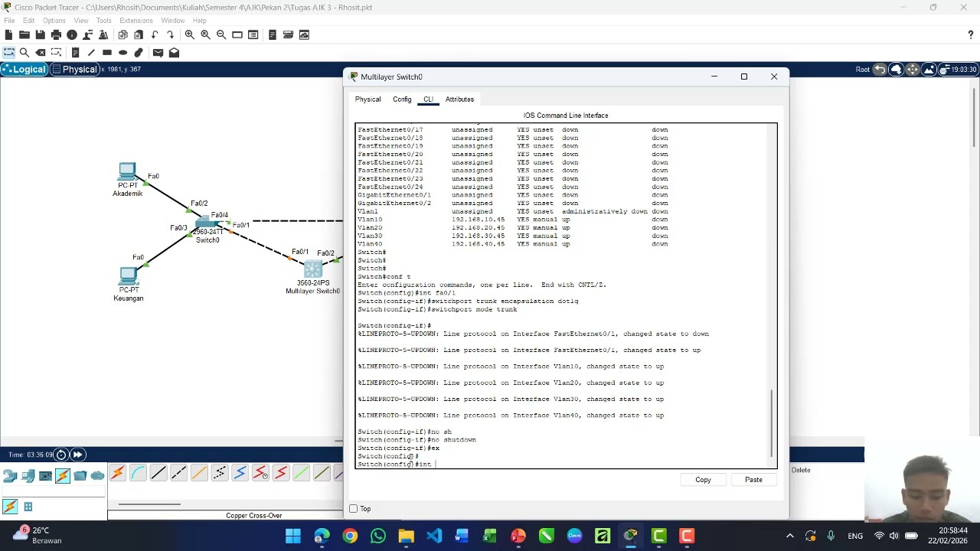Open the Help question mark icon

[x=971, y=34]
